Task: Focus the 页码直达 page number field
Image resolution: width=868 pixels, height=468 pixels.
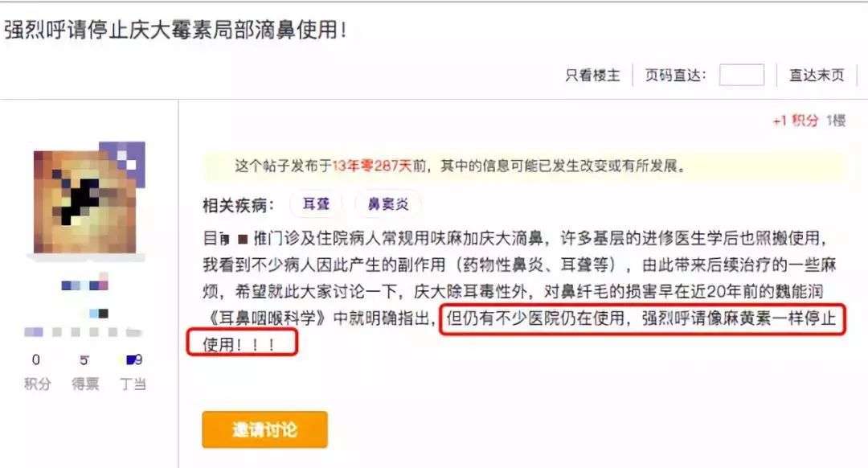Action: tap(741, 75)
